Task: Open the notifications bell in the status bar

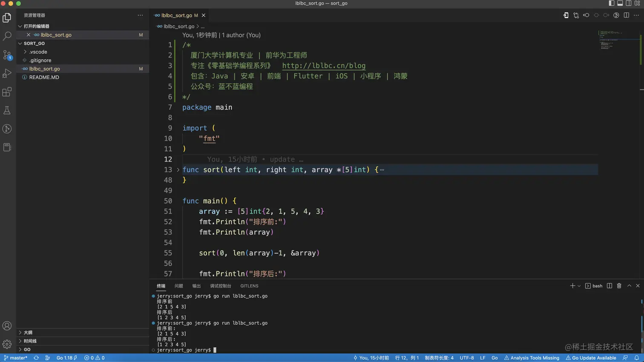Action: click(637, 358)
